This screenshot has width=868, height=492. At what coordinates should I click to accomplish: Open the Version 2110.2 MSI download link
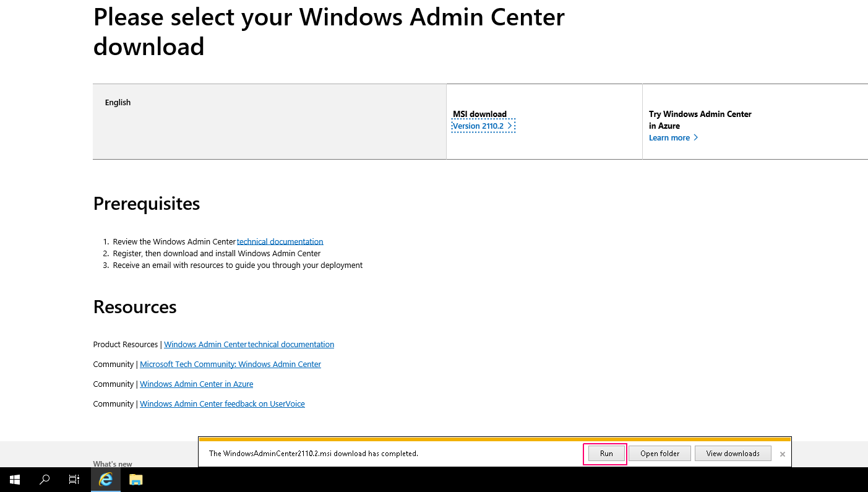pos(483,126)
